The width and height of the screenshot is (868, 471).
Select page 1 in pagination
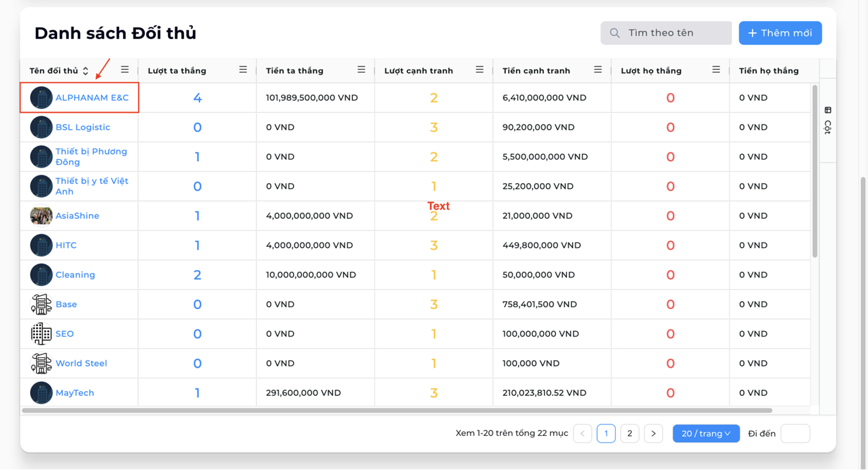point(606,434)
